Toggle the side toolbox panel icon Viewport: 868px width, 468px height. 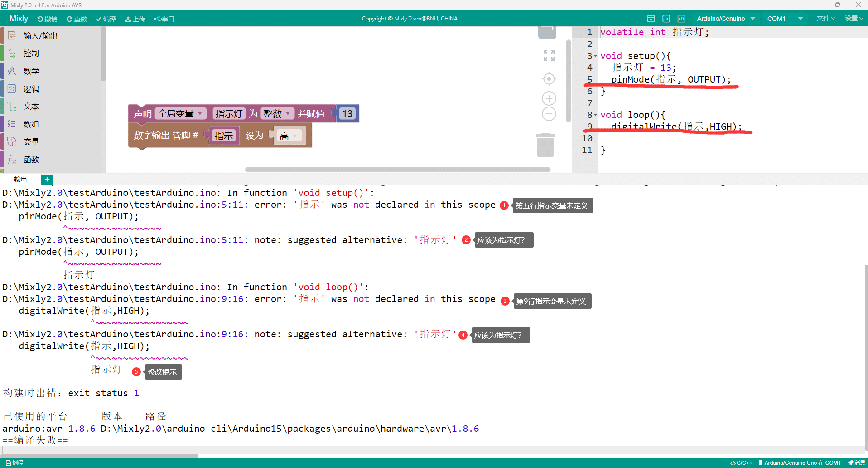666,19
